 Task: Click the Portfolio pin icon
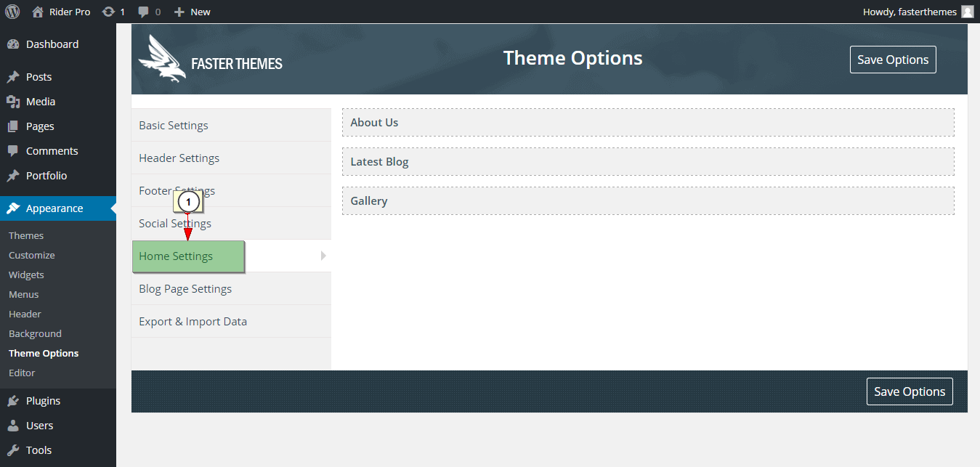pyautogui.click(x=13, y=176)
